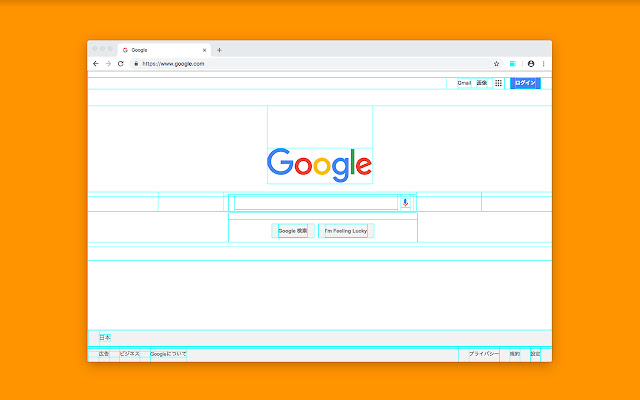Click the 日本 text in footer
The width and height of the screenshot is (640, 400).
[105, 338]
